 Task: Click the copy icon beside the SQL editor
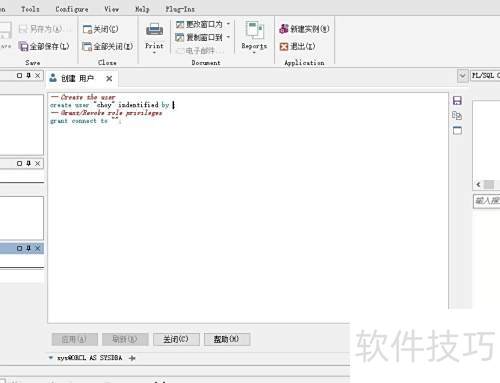click(x=457, y=116)
